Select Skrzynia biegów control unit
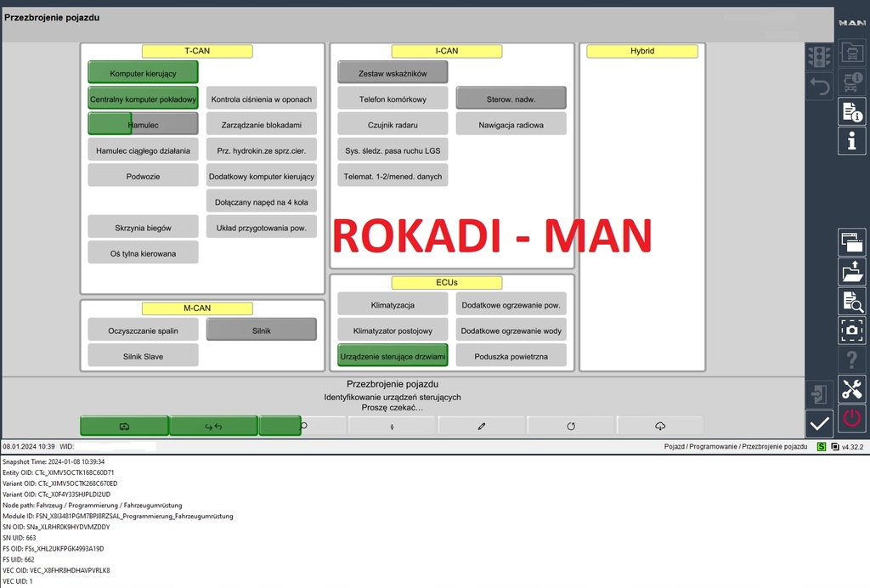 143,228
